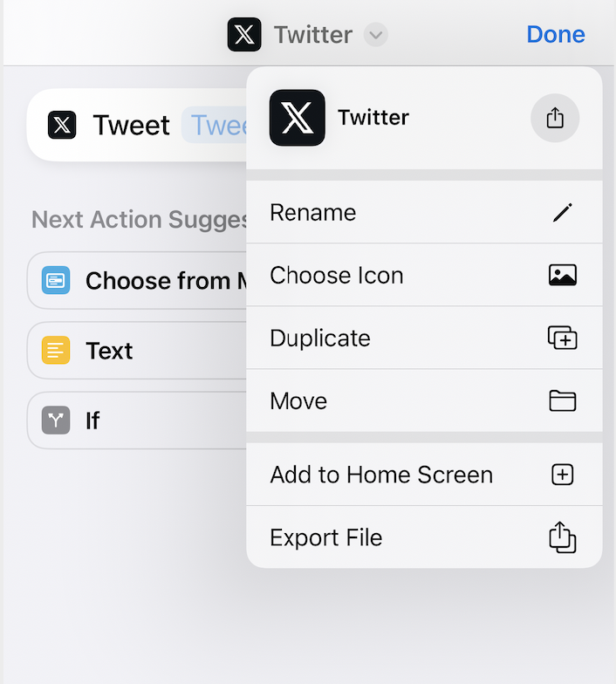Click the blue Tweet parameter field

tap(215, 126)
